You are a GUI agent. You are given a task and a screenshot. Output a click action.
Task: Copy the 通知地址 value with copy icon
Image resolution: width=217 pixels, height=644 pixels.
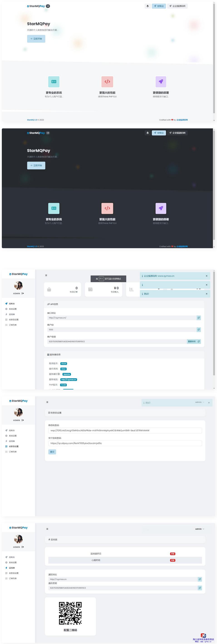200,579
